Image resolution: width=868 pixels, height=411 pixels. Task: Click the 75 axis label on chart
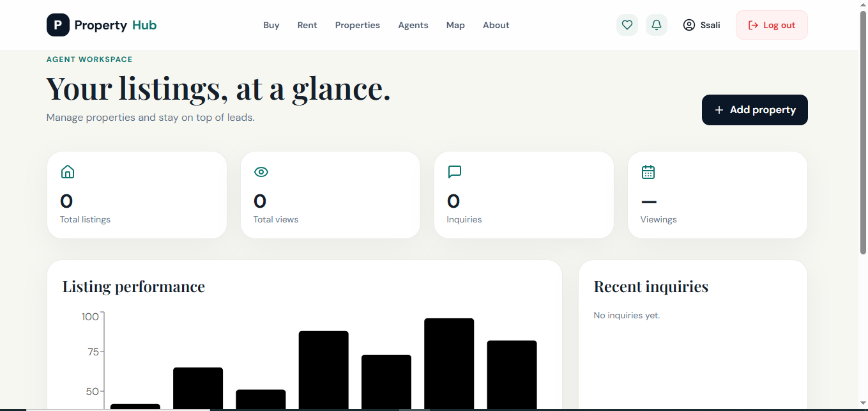pos(93,352)
